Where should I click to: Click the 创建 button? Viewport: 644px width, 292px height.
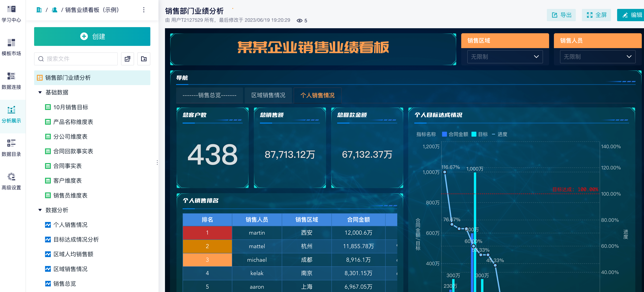tap(92, 37)
